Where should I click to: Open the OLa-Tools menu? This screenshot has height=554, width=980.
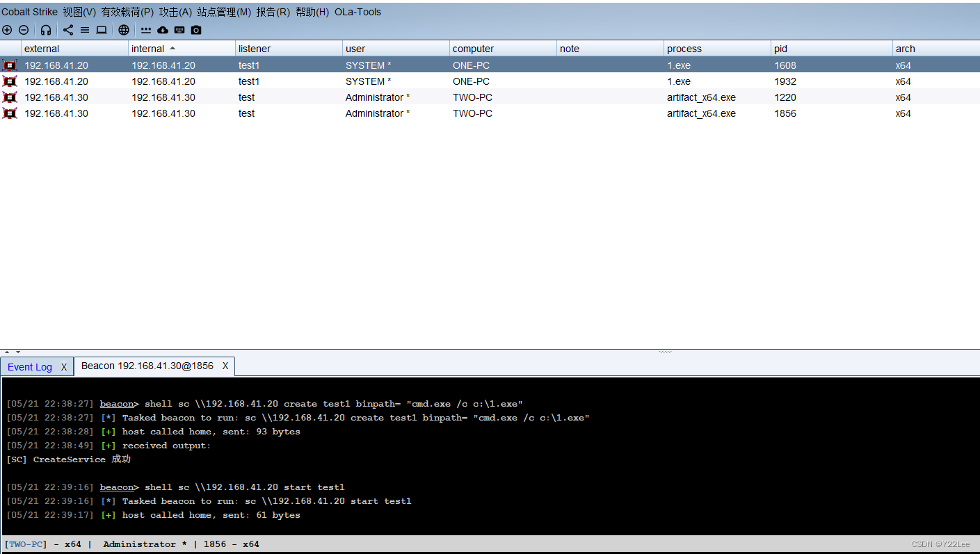(358, 12)
